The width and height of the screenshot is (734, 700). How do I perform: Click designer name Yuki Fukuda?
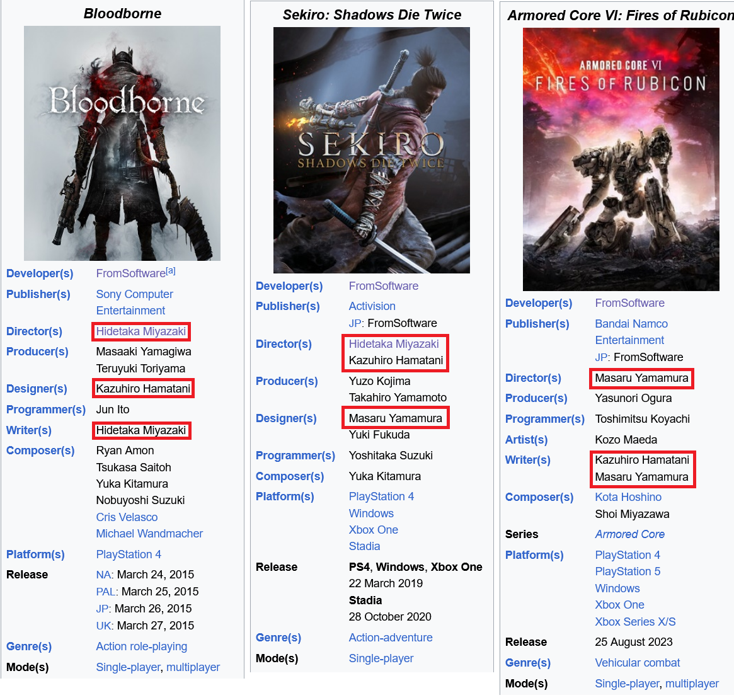click(x=379, y=435)
